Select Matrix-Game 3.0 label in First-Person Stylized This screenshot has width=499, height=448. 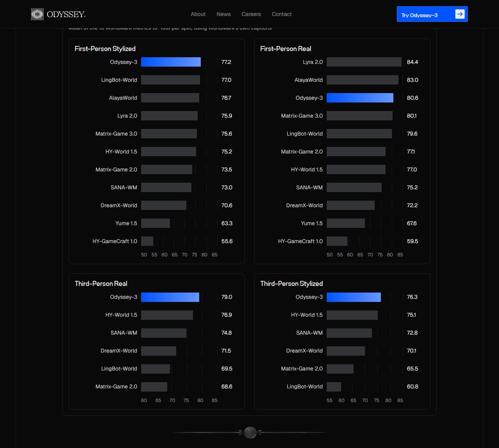(116, 134)
